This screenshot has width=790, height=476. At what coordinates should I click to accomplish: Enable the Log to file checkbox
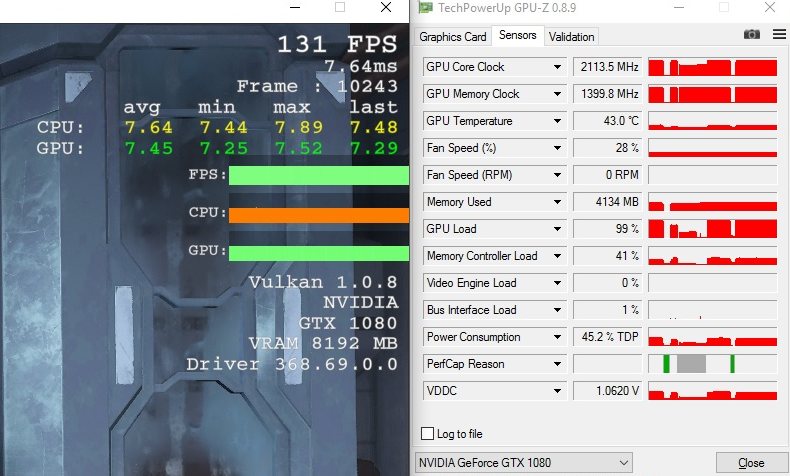[x=427, y=434]
